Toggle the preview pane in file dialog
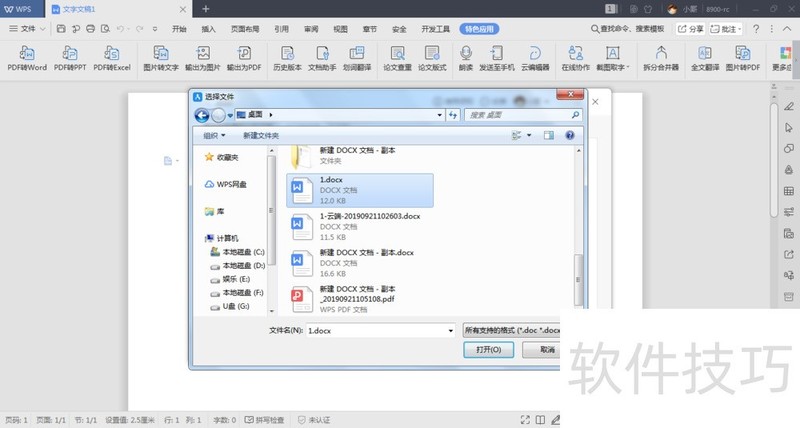Image resolution: width=800 pixels, height=428 pixels. (548, 135)
